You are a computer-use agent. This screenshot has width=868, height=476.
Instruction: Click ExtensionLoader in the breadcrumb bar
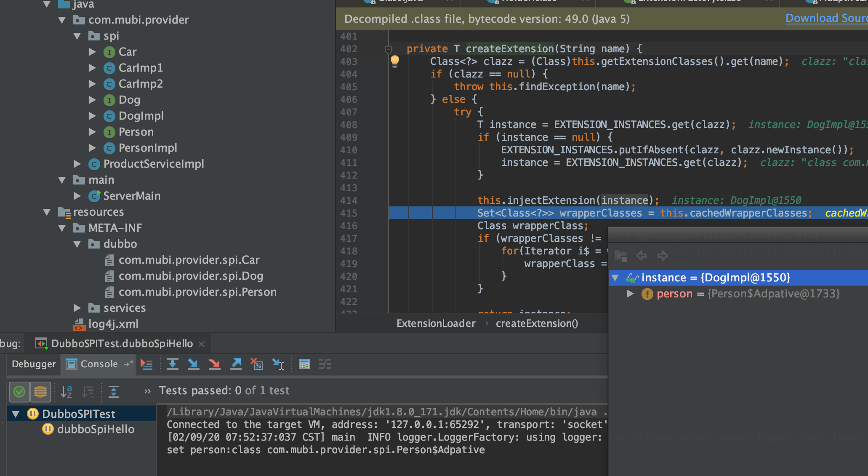point(436,324)
